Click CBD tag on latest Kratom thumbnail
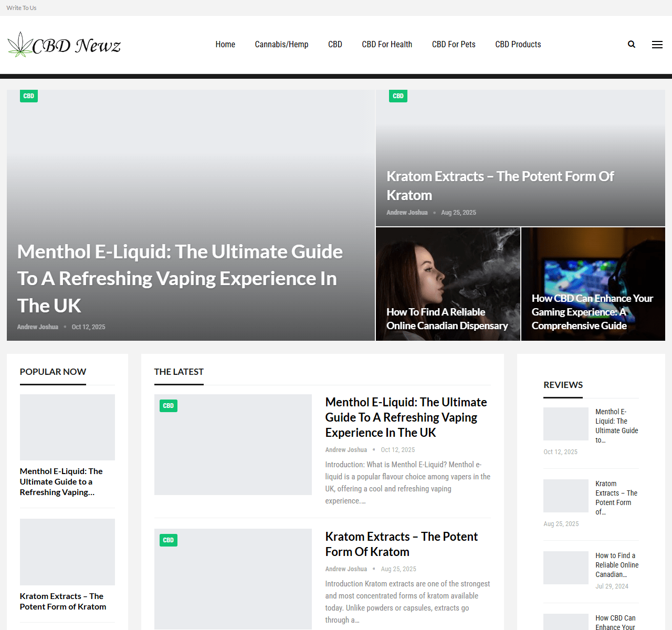This screenshot has height=630, width=672. [168, 540]
